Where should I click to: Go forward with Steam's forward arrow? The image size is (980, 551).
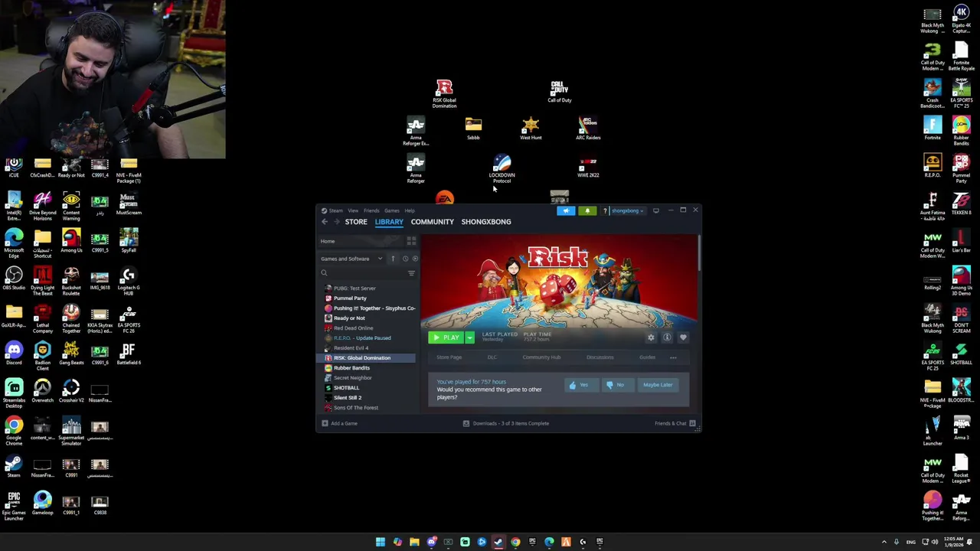(x=336, y=222)
